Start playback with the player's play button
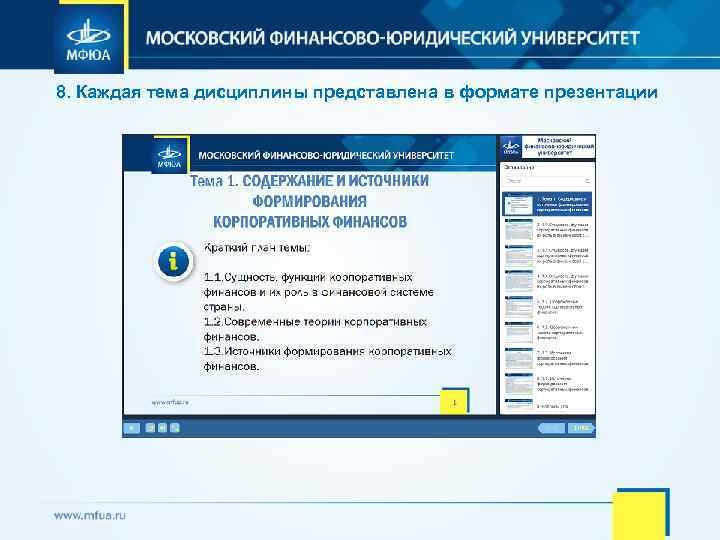Viewport: 720px width, 540px height. [132, 428]
